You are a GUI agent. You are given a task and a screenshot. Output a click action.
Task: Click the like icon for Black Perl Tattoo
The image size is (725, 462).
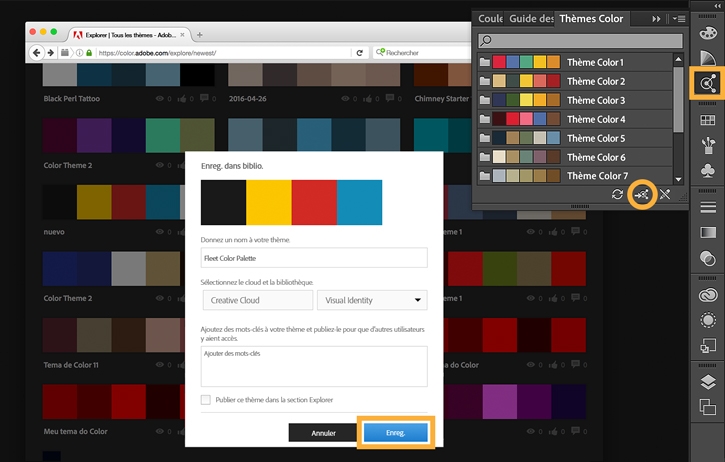[x=182, y=99]
